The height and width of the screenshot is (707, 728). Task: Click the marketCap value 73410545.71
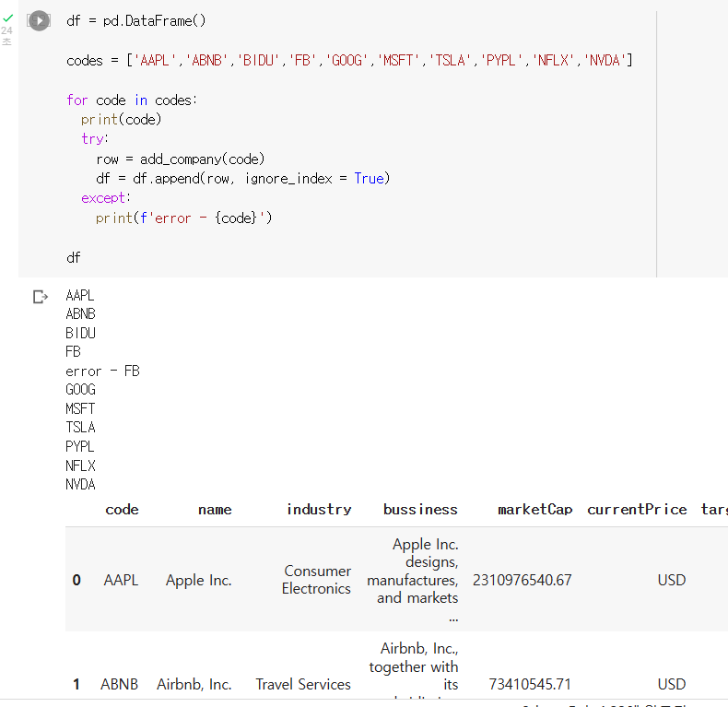click(x=530, y=684)
